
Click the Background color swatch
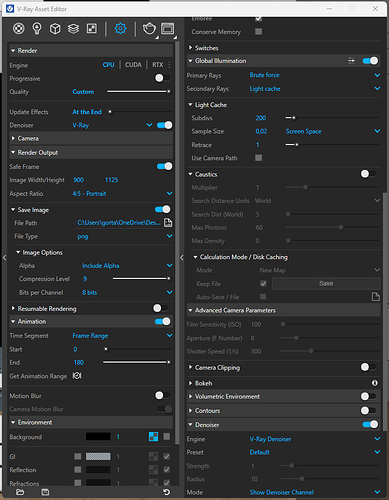(x=98, y=436)
